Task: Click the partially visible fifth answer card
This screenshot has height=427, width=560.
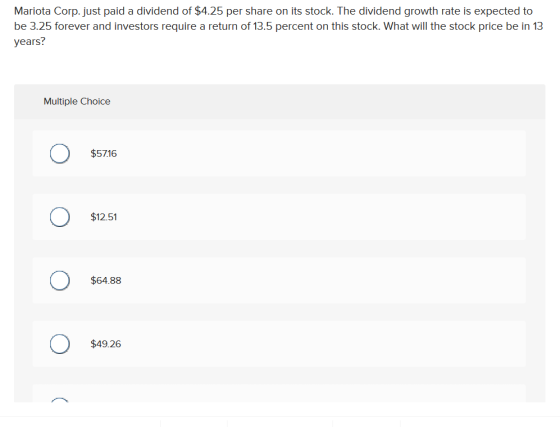Action: pos(279,393)
